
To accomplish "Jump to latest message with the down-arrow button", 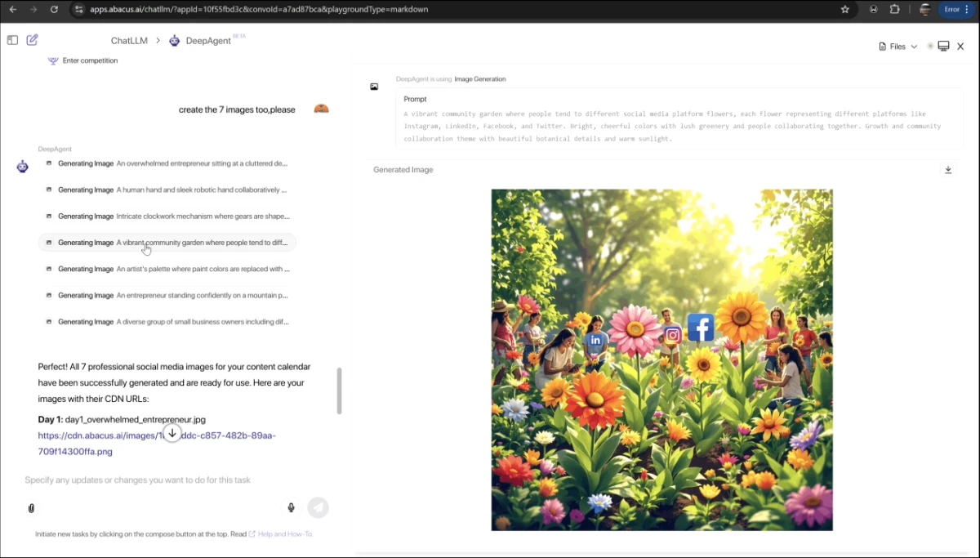I will pos(171,433).
